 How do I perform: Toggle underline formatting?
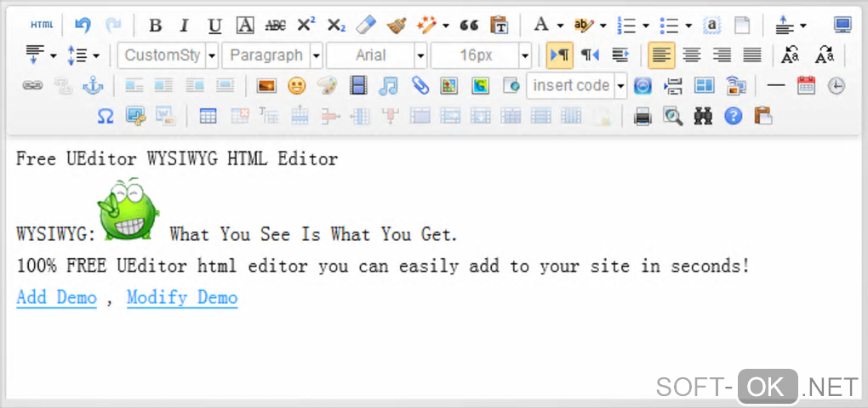pyautogui.click(x=214, y=25)
